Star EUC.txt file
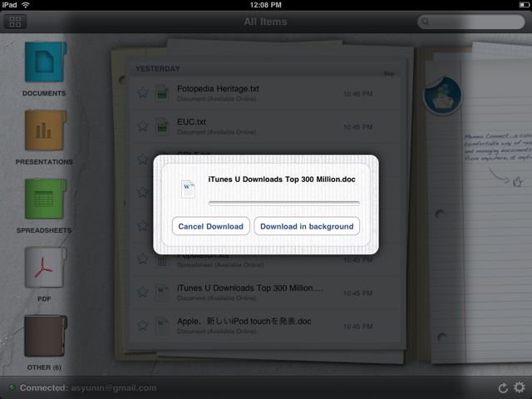The width and height of the screenshot is (532, 399). [x=142, y=126]
